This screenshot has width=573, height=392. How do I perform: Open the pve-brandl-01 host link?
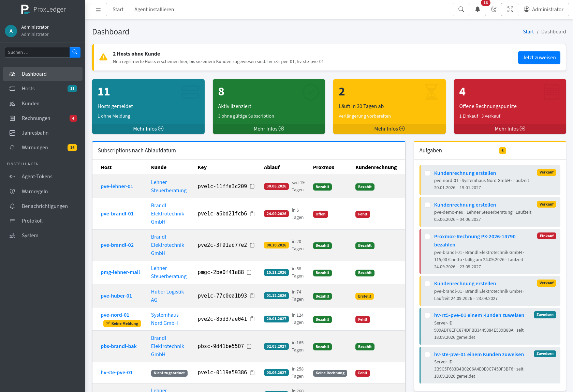117,214
